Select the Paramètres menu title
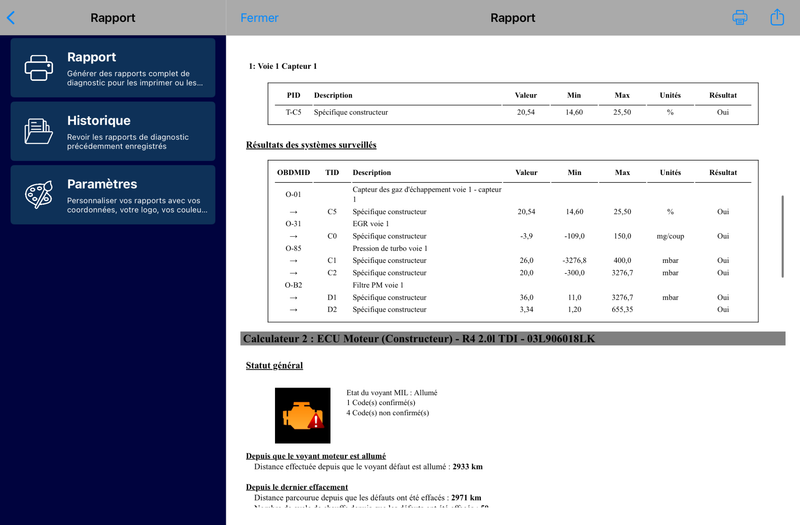This screenshot has height=525, width=800. point(102,184)
